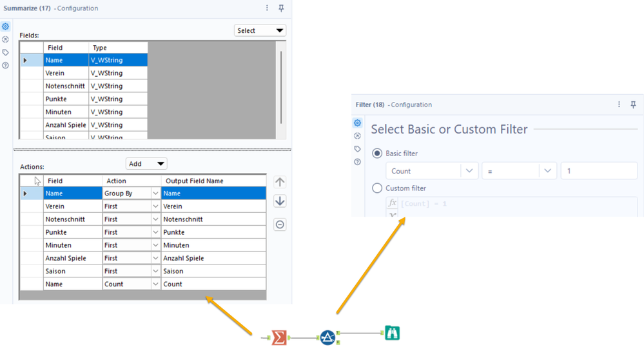Click the Summarize tool icon on canvas
The image size is (644, 358).
coord(279,337)
